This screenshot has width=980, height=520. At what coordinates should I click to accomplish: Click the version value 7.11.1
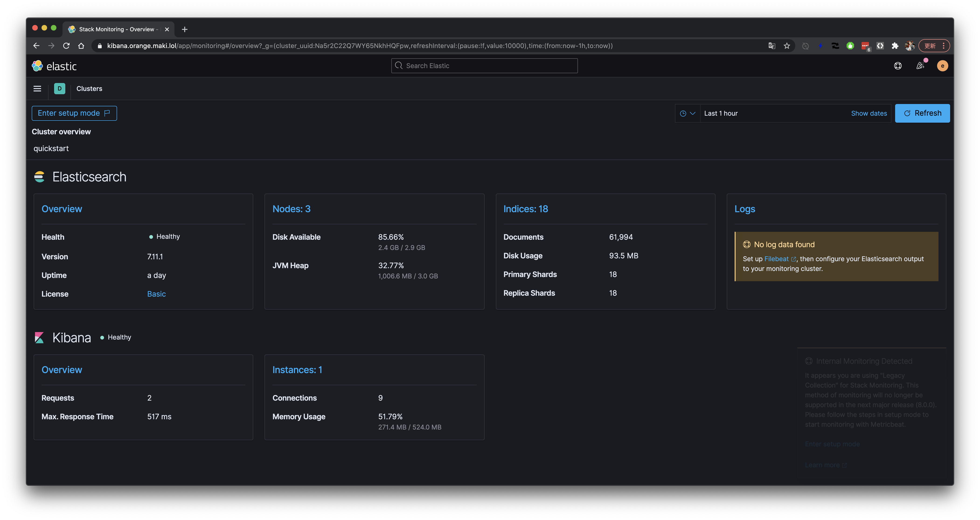coord(155,257)
